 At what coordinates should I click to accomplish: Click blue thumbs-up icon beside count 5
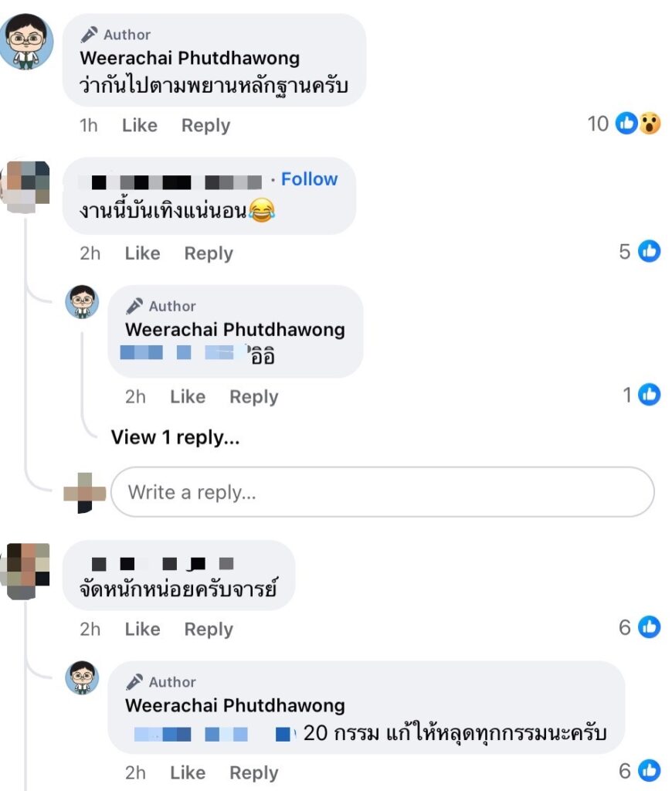[650, 251]
